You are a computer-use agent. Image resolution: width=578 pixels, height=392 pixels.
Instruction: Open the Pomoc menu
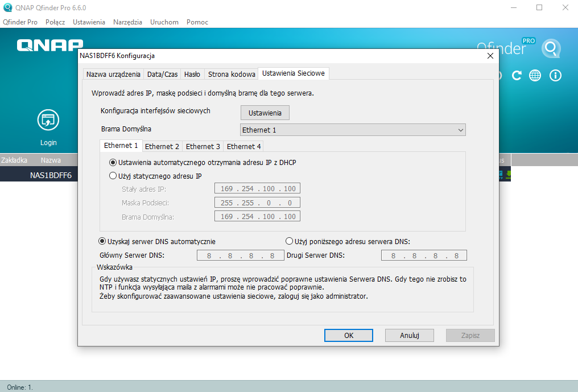197,22
